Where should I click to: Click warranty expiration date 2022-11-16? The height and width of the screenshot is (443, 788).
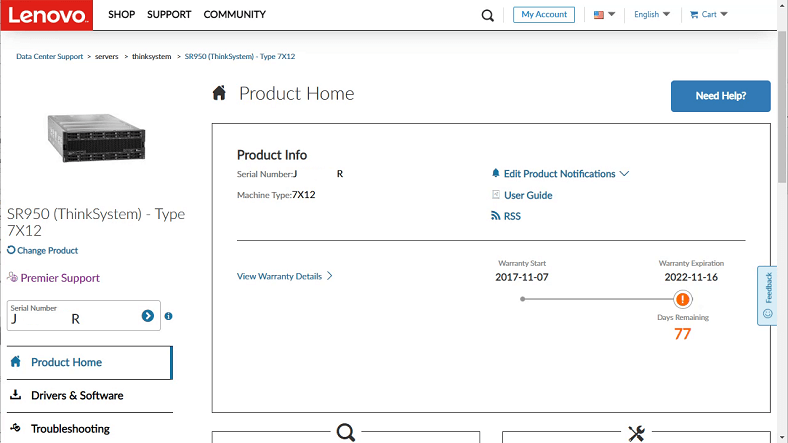pos(691,277)
